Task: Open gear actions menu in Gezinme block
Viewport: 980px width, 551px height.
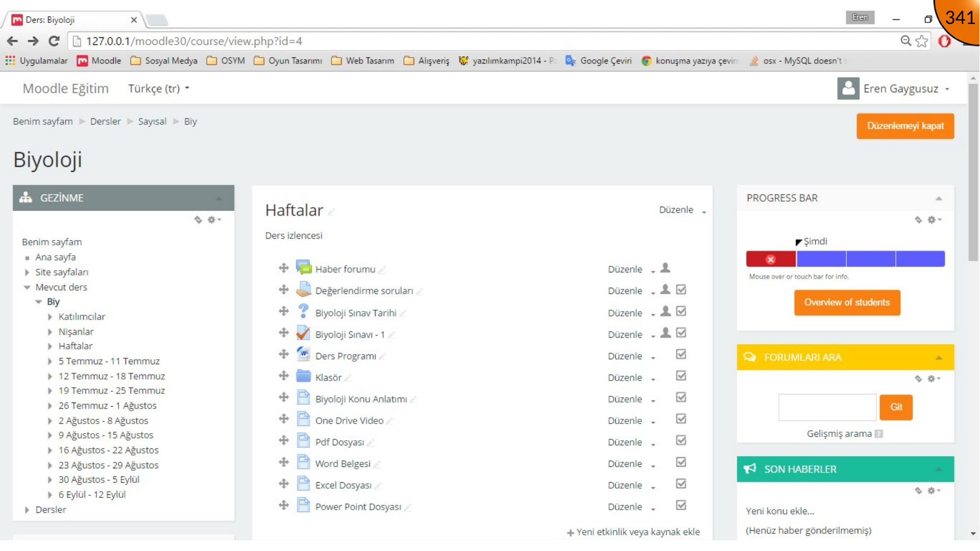Action: click(214, 220)
